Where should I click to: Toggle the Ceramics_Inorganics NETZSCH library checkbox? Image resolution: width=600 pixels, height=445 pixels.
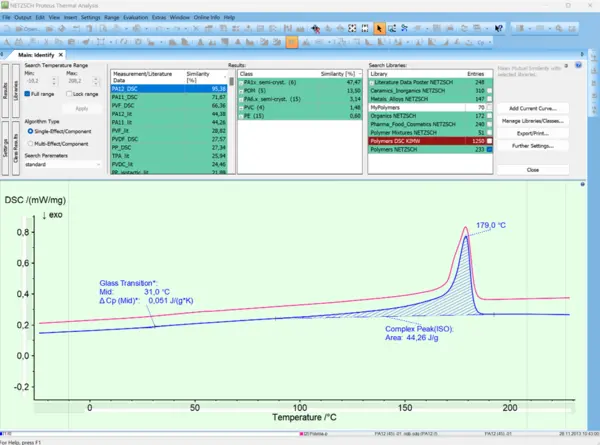click(489, 91)
